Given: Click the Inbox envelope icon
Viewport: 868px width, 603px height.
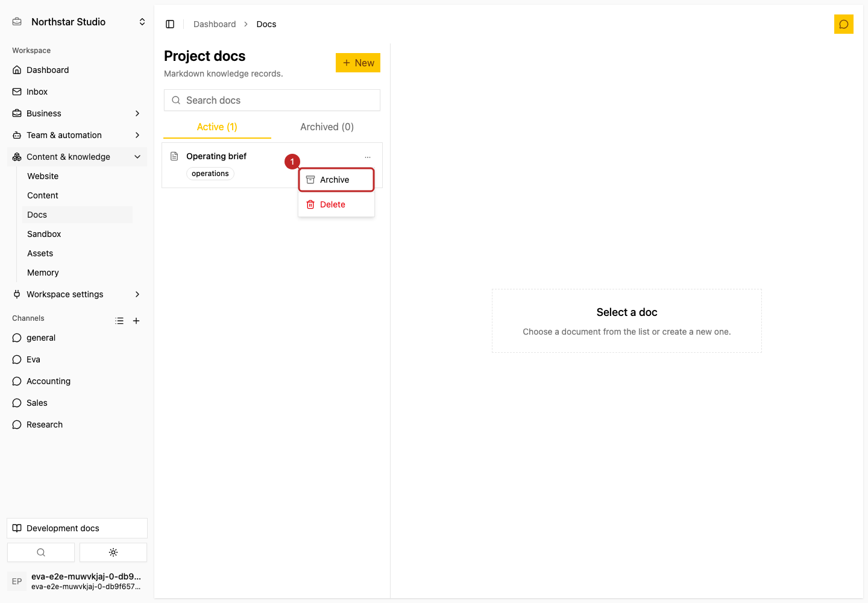Looking at the screenshot, I should [17, 92].
